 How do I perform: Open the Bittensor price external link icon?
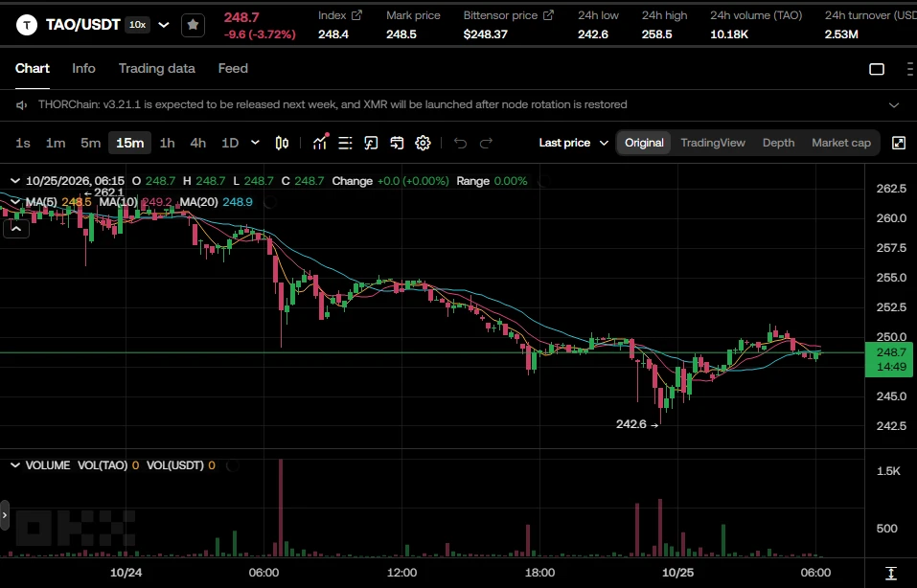pos(548,15)
